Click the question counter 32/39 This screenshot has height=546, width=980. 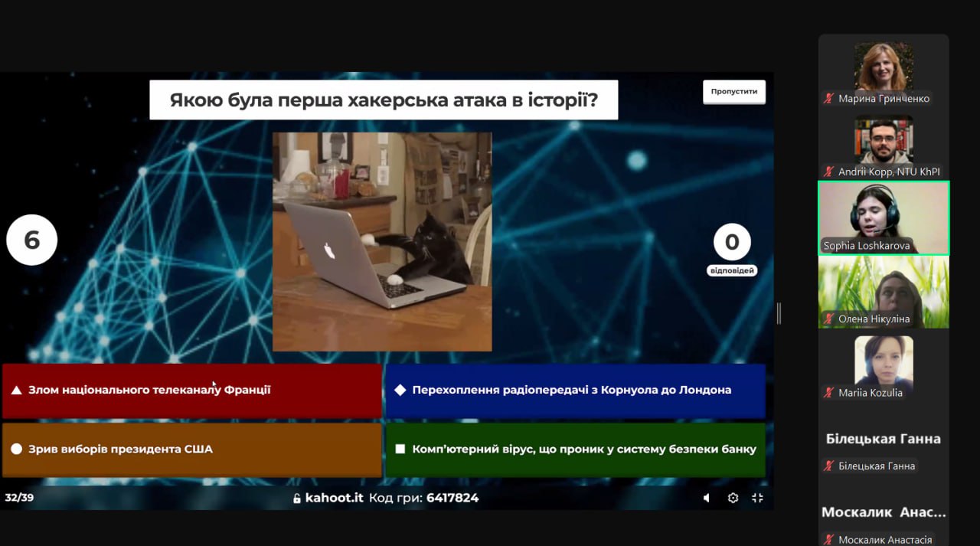tap(19, 498)
